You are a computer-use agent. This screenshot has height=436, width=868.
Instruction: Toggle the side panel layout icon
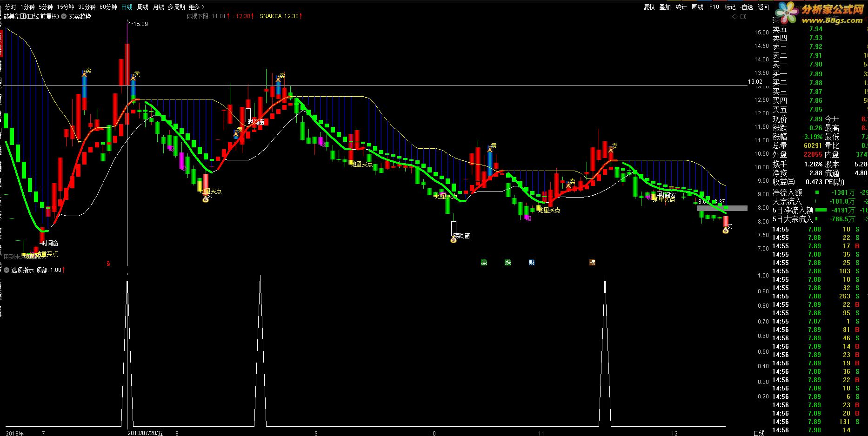(743, 16)
